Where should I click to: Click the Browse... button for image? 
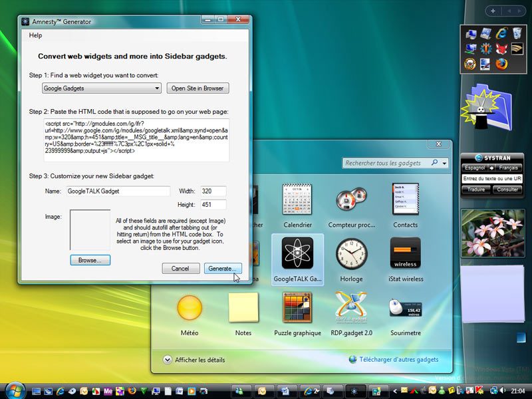(90, 261)
